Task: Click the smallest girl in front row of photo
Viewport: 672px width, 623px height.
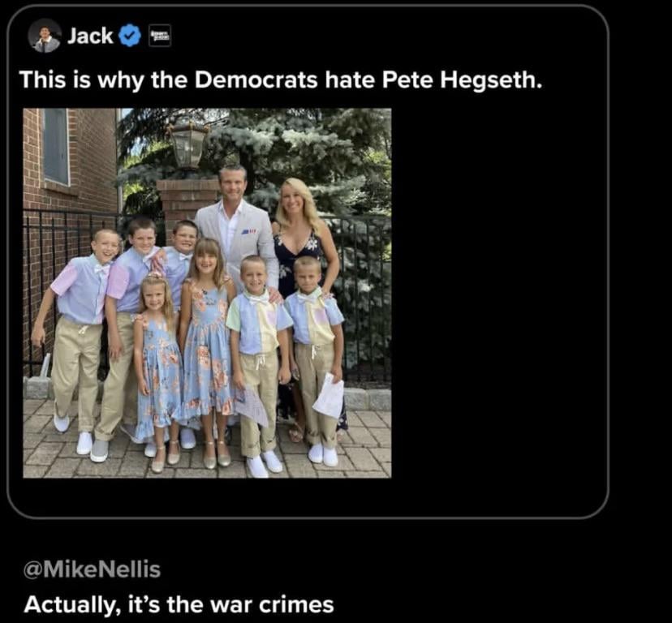Action: pos(157,368)
